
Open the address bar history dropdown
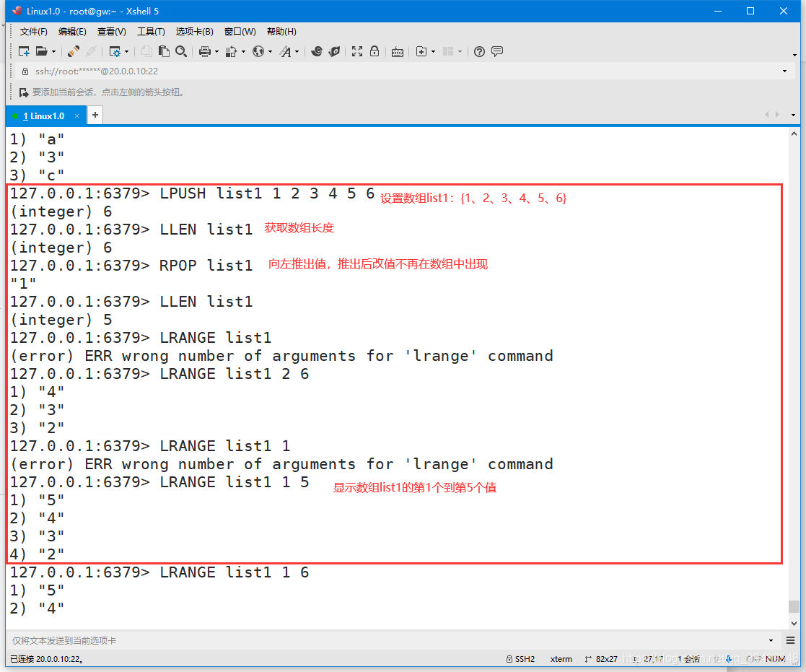pos(784,71)
